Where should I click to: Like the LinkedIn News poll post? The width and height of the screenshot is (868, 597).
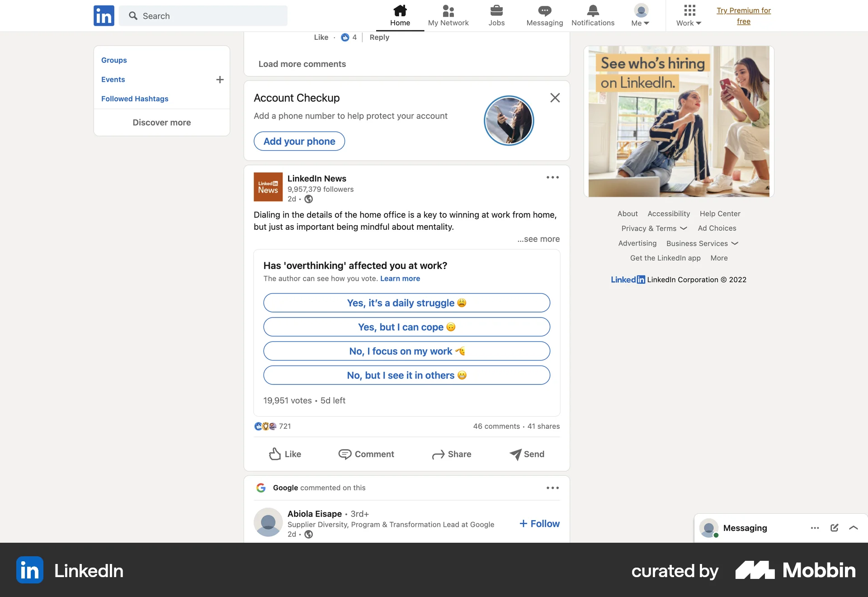click(x=285, y=454)
